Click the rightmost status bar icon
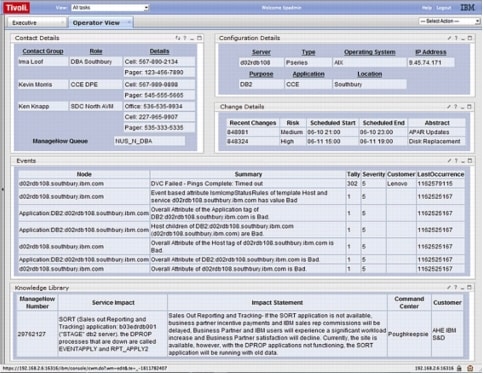 coord(470,368)
